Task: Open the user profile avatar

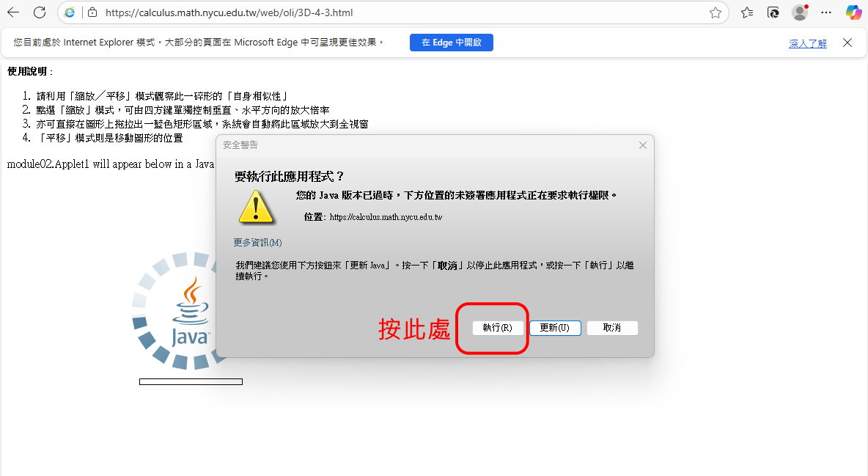Action: pos(800,12)
